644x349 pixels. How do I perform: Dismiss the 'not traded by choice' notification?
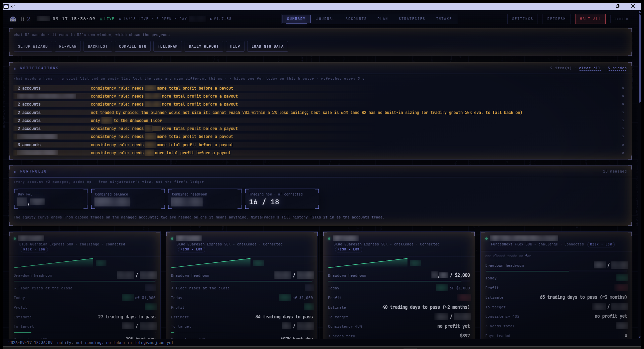[x=623, y=113]
